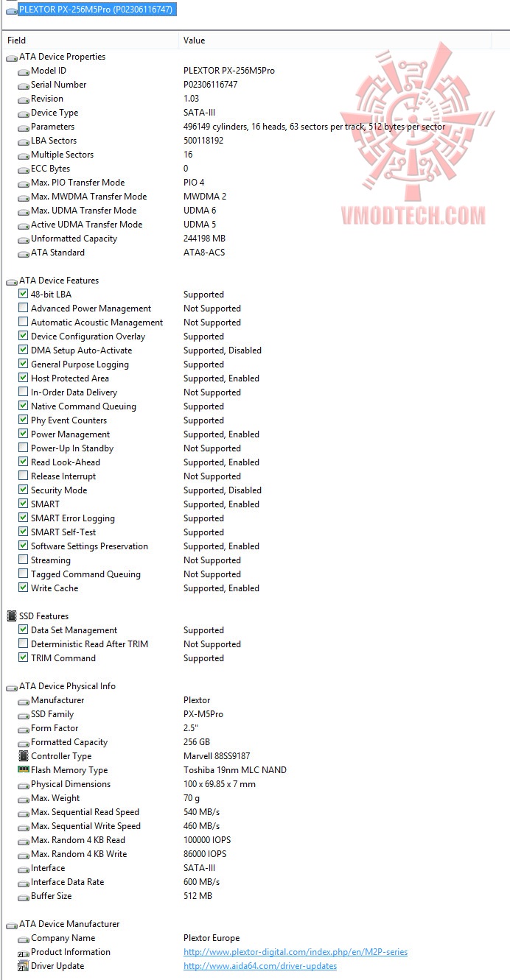Select the 'Form Factor' row

(x=255, y=728)
